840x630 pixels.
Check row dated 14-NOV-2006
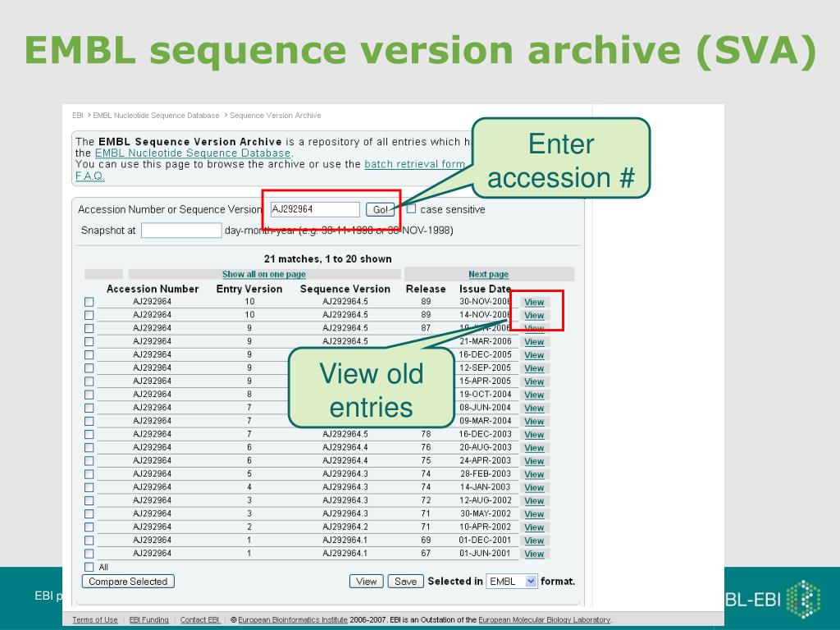(89, 316)
